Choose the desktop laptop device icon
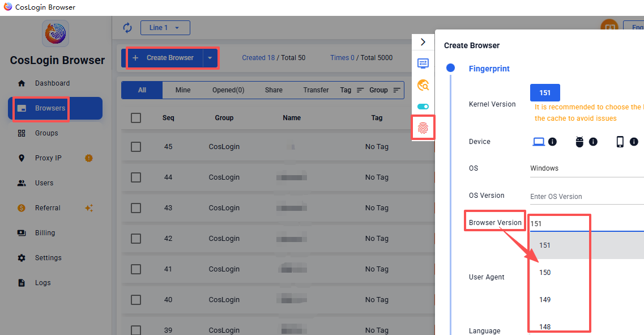Viewport: 644px width, 335px height. pos(539,141)
